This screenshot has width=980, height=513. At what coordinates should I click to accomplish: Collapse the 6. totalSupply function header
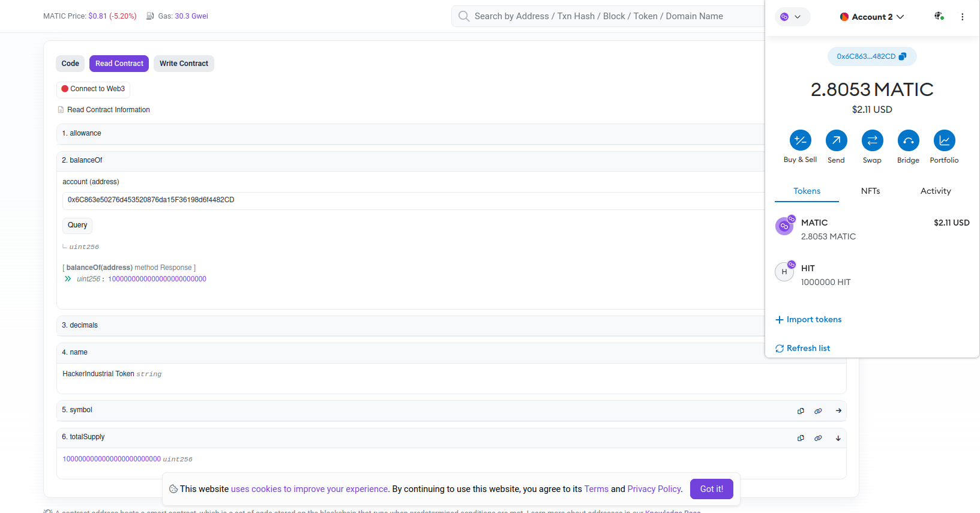451,437
